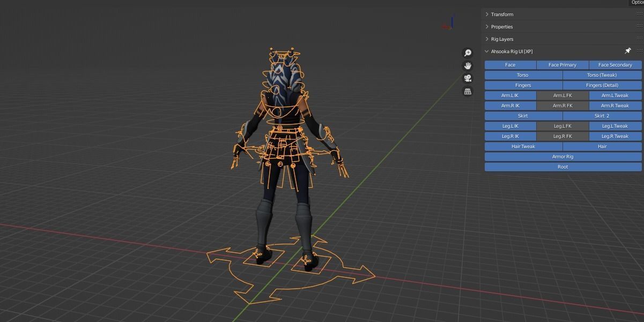Toggle the Arm.L Tweak layer

[616, 96]
